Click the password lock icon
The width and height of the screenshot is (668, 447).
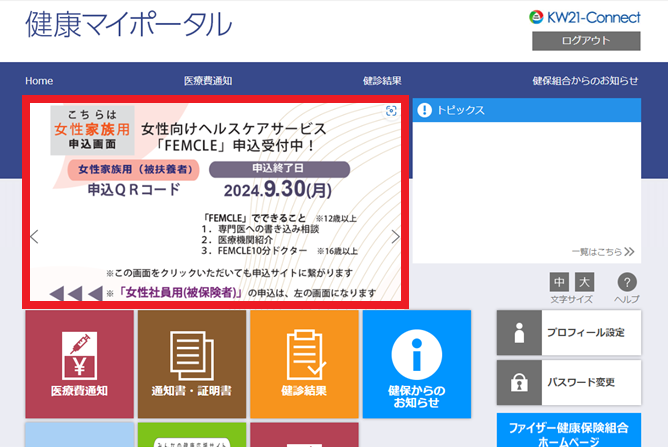point(519,382)
